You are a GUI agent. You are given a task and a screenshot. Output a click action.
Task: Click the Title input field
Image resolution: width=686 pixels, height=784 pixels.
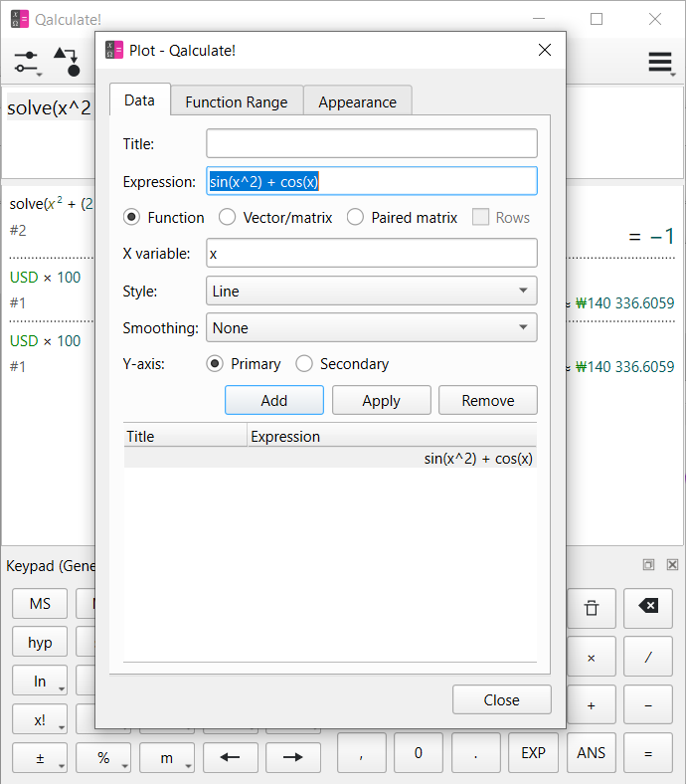pyautogui.click(x=371, y=143)
